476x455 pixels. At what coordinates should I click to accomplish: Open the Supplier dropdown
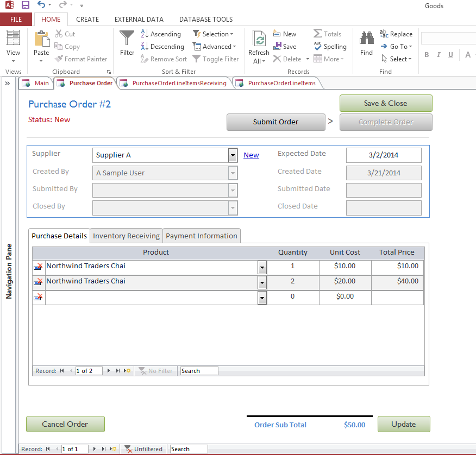(x=233, y=155)
